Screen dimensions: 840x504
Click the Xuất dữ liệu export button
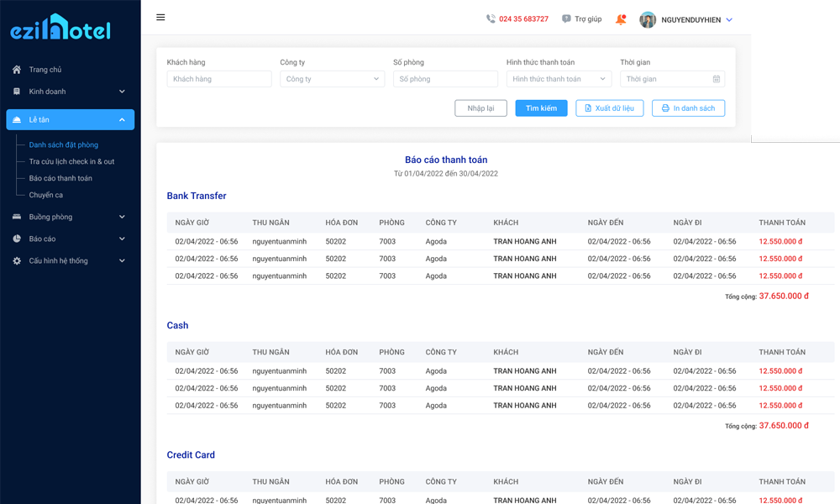610,108
